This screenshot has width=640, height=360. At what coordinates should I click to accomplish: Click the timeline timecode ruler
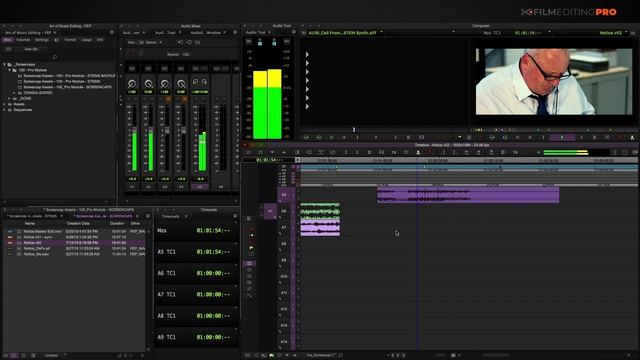point(469,160)
